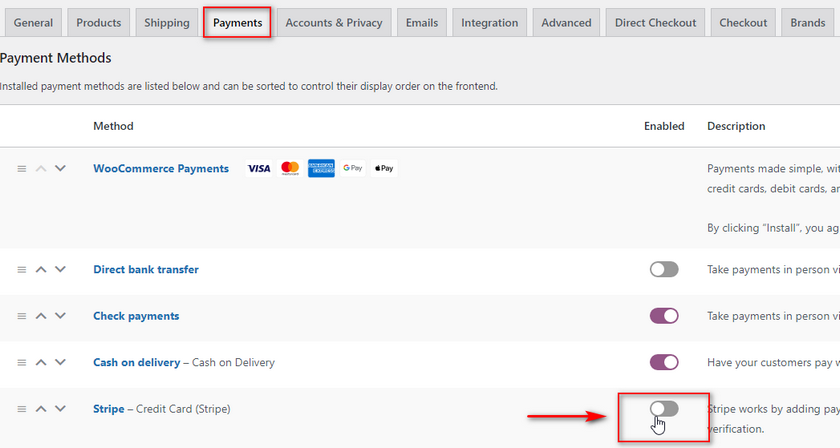This screenshot has height=448, width=840.
Task: Click the Method column header
Action: coord(113,126)
